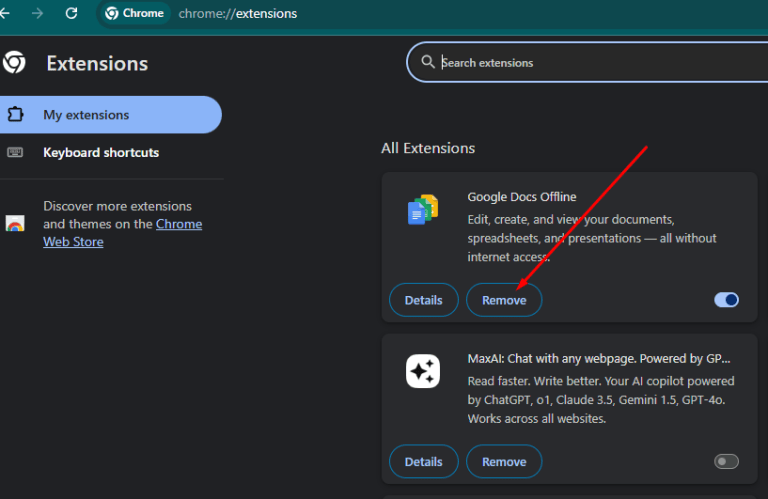
Task: Click the Google Docs Offline icon
Action: (x=423, y=210)
